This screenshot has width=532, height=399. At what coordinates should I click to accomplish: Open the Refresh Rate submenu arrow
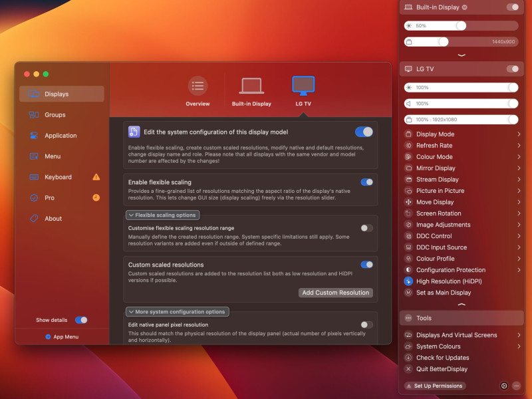click(519, 146)
